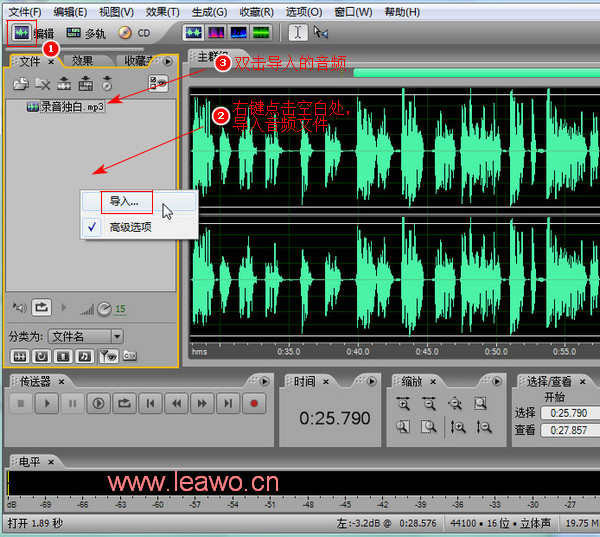
Task: Open 帮助(H) menu
Action: coord(402,12)
